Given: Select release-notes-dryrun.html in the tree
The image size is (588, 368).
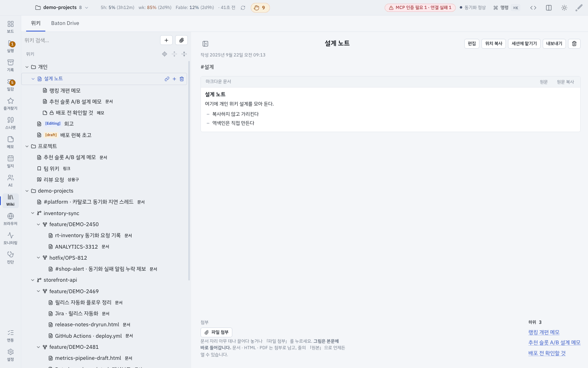Looking at the screenshot, I should [x=87, y=325].
